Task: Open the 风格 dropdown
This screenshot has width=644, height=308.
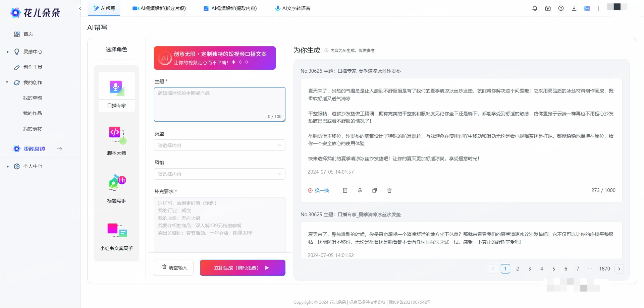Action: pos(219,174)
